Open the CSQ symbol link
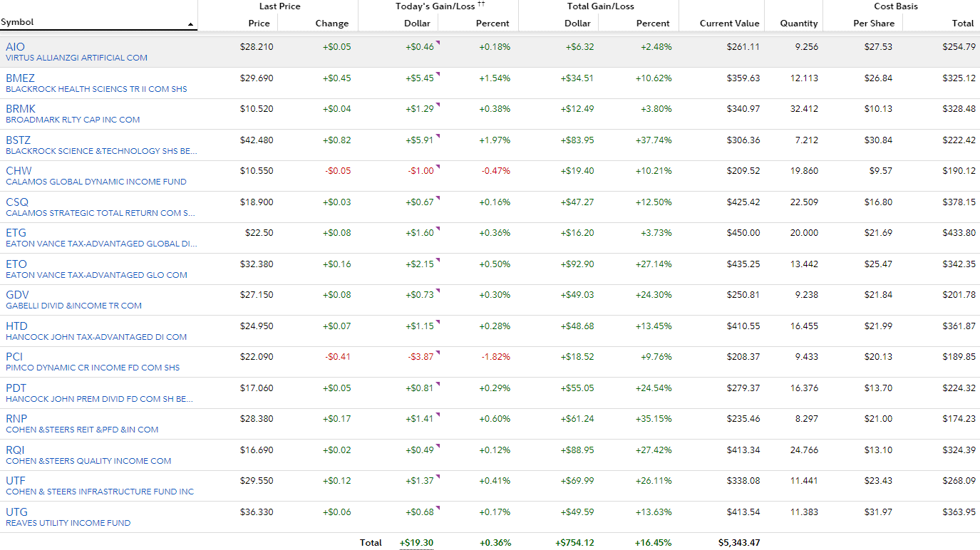980x550 pixels. point(17,202)
